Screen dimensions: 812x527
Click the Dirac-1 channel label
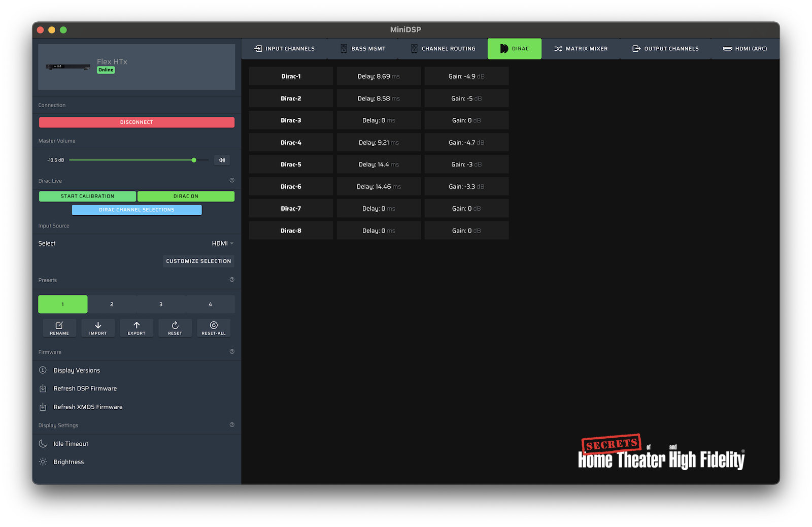[x=291, y=76]
